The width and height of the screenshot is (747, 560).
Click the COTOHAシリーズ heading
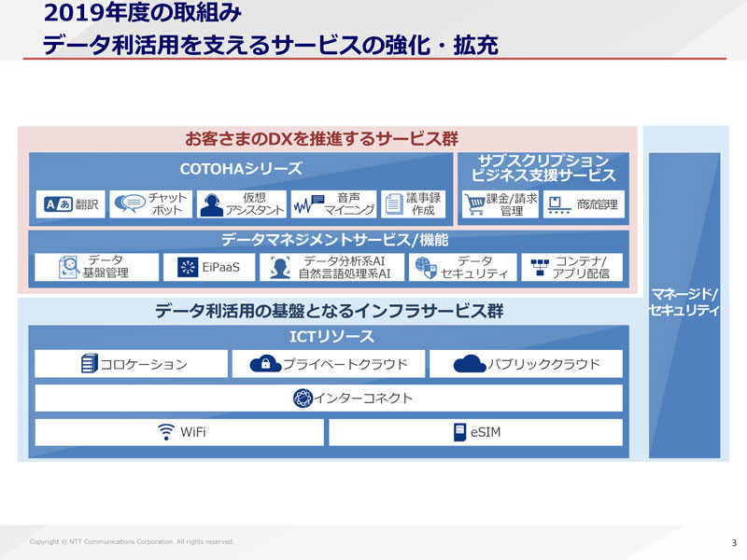[241, 169]
